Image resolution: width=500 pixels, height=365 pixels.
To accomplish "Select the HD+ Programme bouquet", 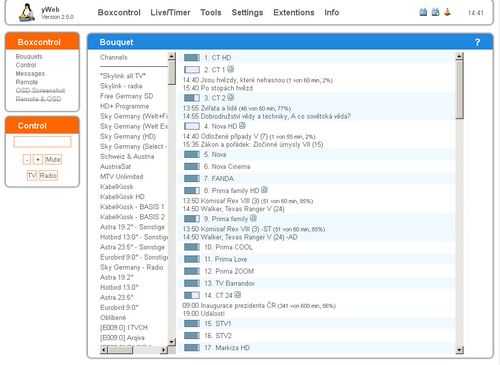I will click(x=125, y=106).
